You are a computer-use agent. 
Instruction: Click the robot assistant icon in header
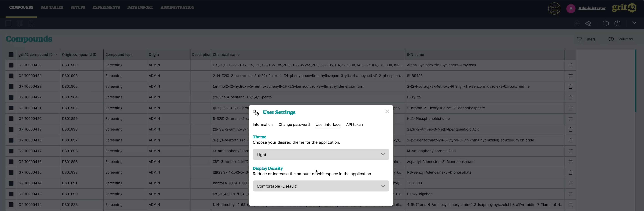click(x=554, y=9)
